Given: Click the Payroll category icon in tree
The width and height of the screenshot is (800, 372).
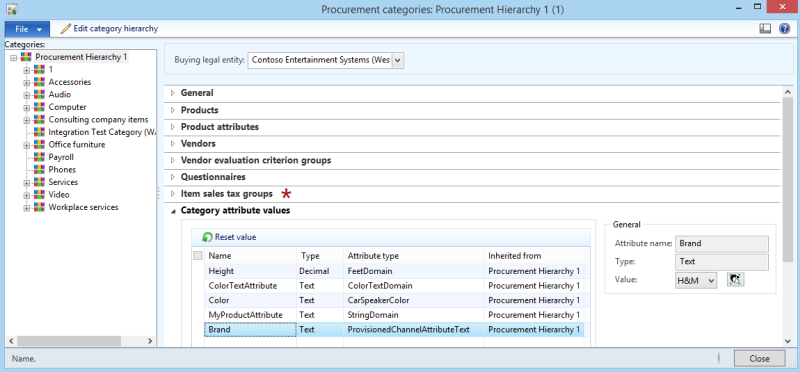Looking at the screenshot, I should (39, 157).
